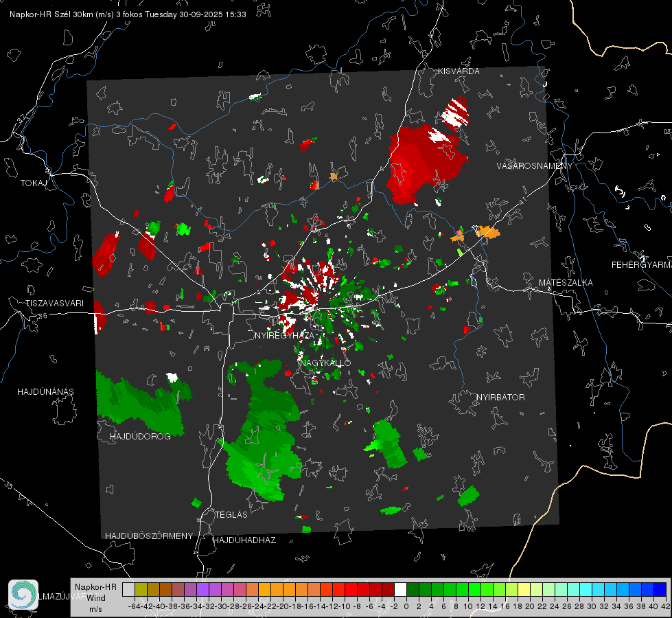
Task: Click the Wind label in legend
Action: tap(96, 597)
